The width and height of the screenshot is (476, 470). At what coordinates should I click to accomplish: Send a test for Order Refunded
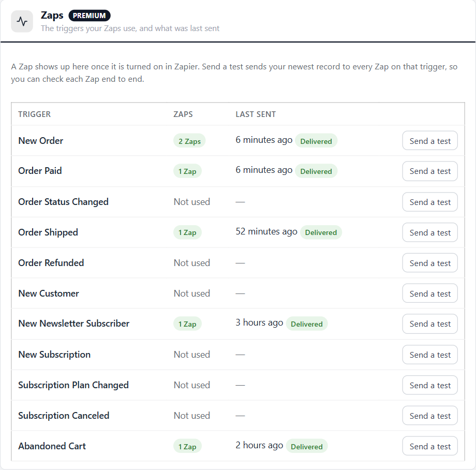430,263
